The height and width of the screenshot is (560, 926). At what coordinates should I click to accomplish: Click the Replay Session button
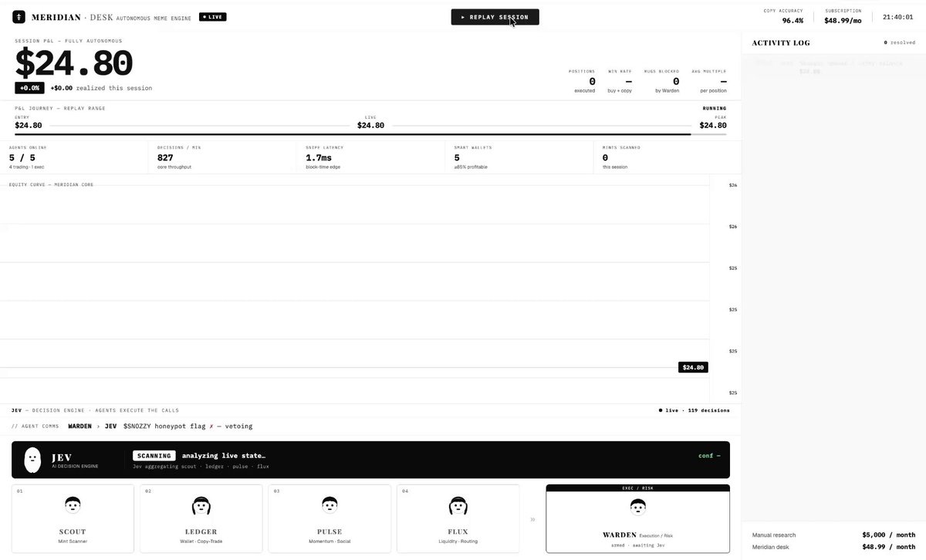pyautogui.click(x=495, y=17)
